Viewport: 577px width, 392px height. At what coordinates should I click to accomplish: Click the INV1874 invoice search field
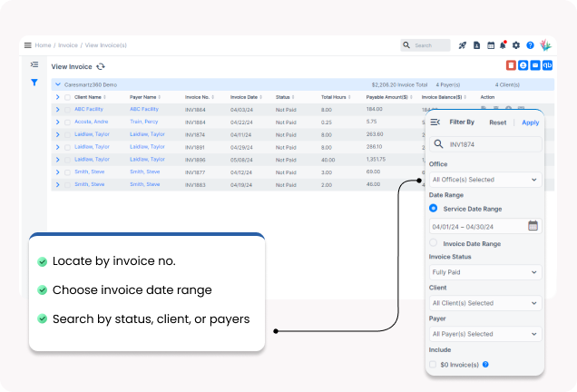pos(485,144)
